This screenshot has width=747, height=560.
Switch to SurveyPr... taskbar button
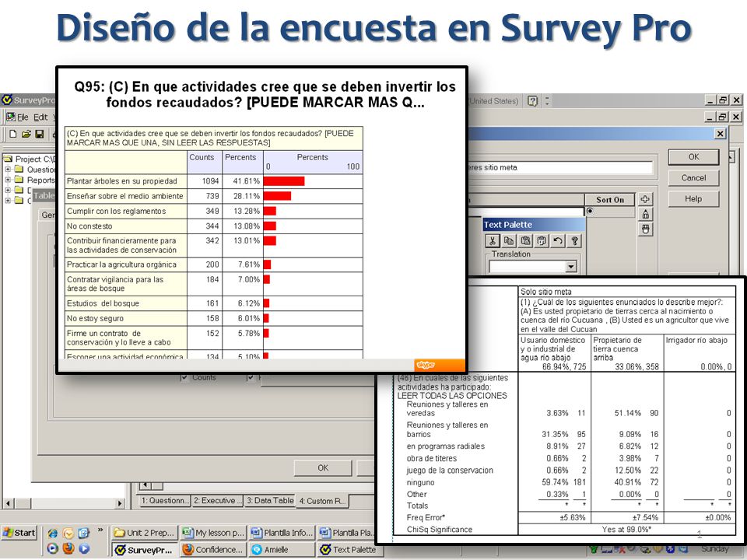pos(146,550)
